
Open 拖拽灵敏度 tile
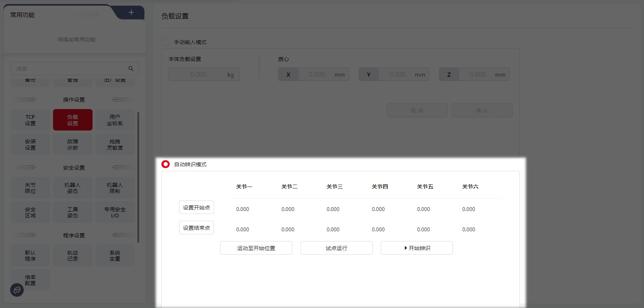pos(115,144)
